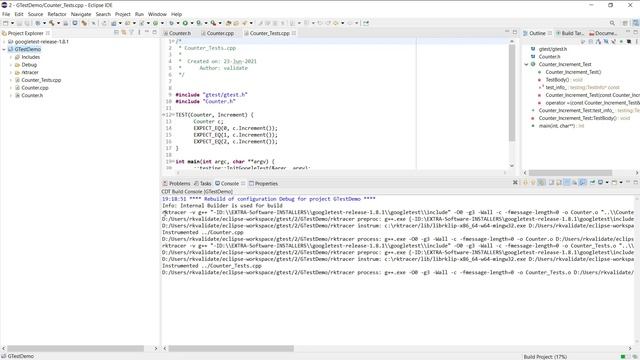This screenshot has width=640, height=360.
Task: Click the Save toolbar icon
Action: (x=19, y=23)
